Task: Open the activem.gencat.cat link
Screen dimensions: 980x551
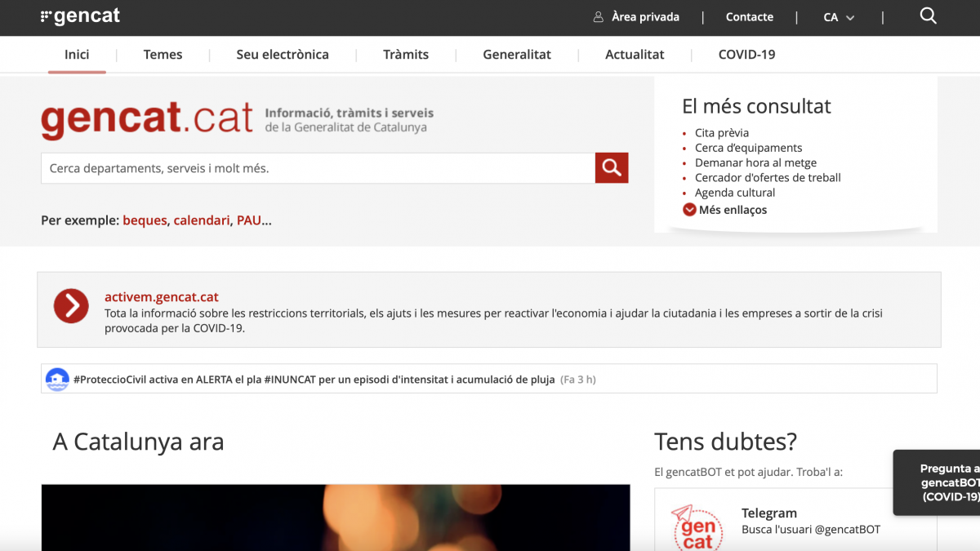Action: [162, 297]
